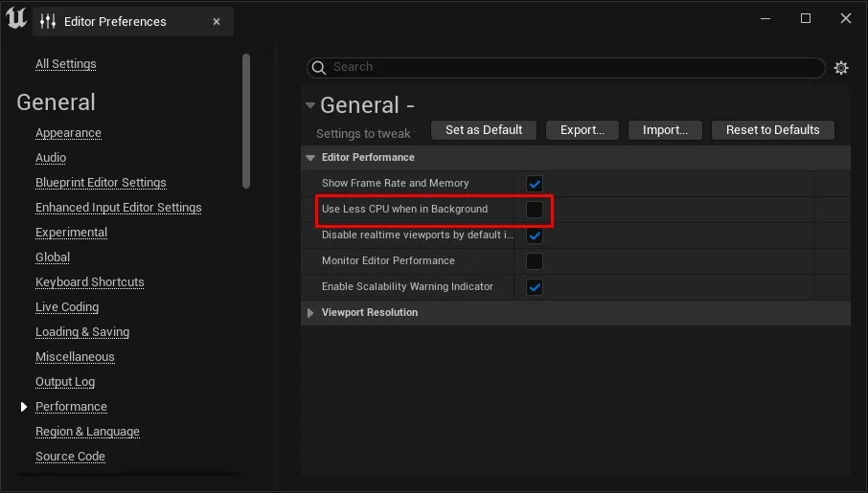
Task: Open All Settings link
Action: pos(66,63)
